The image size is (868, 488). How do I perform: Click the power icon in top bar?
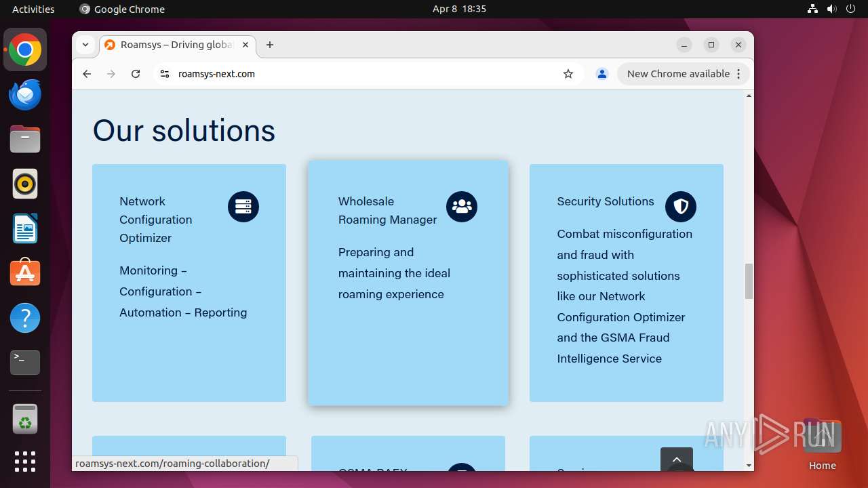851,9
